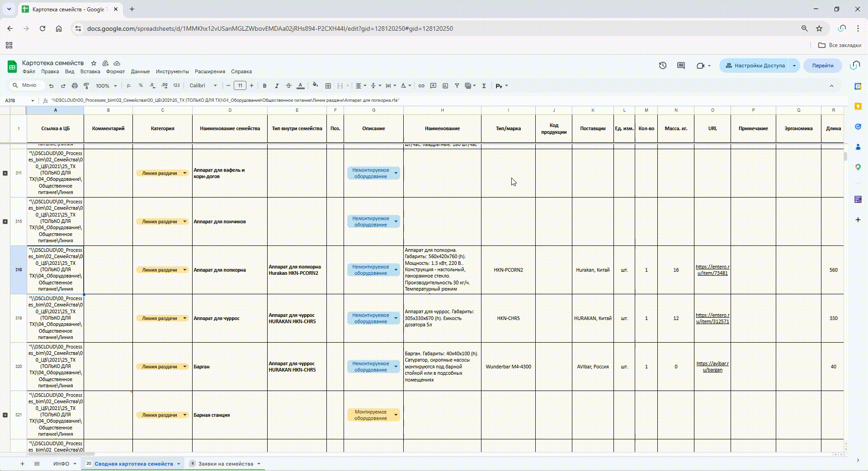Switch to 'Заявки на семейства' sheet tab
This screenshot has width=868, height=471.
click(225, 464)
